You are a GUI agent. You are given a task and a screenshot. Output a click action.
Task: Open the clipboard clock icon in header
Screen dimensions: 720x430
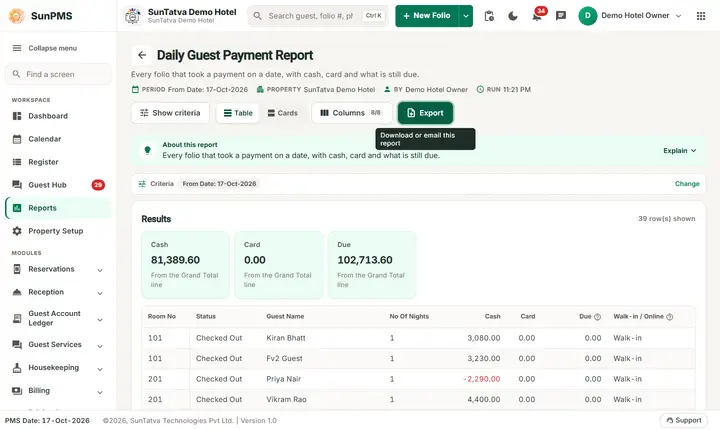[x=489, y=16]
